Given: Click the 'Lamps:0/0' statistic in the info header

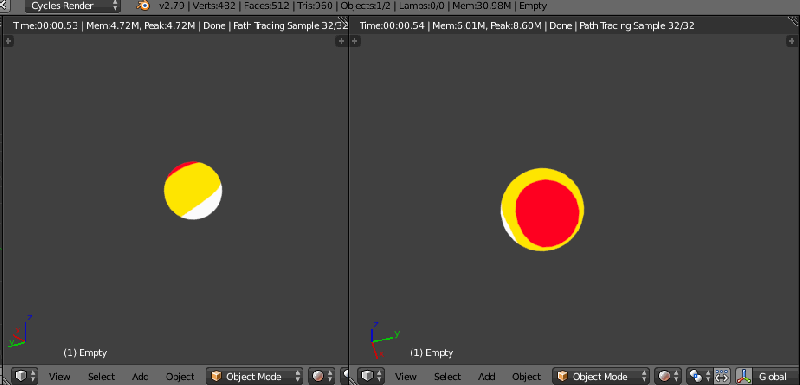Looking at the screenshot, I should coord(422,6).
